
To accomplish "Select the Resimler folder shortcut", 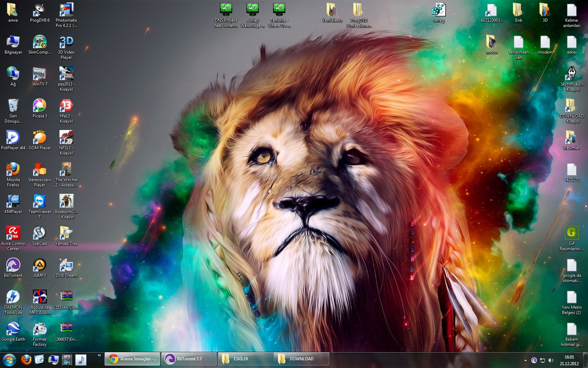I will tap(572, 141).
